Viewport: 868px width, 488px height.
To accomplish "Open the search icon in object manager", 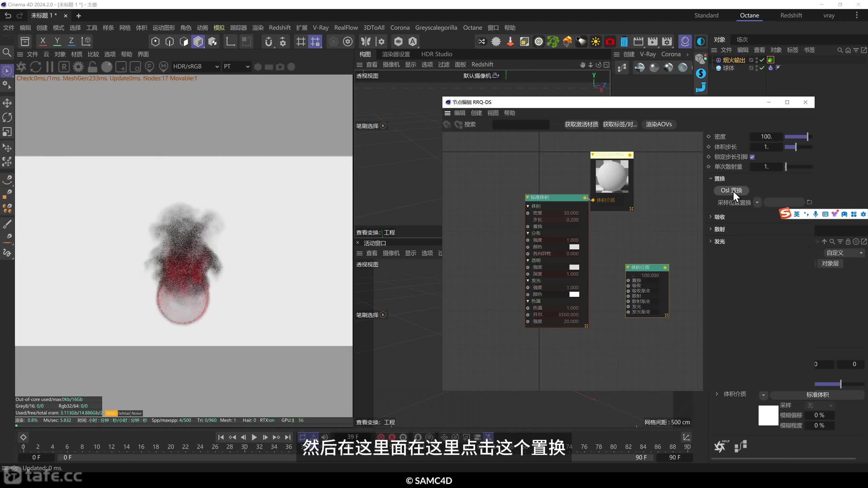I will click(x=840, y=50).
